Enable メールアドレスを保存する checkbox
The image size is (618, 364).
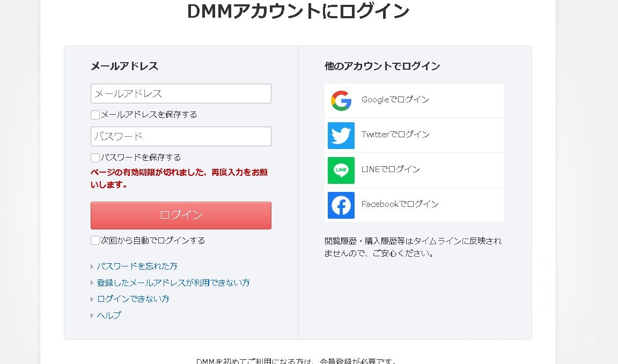[95, 115]
